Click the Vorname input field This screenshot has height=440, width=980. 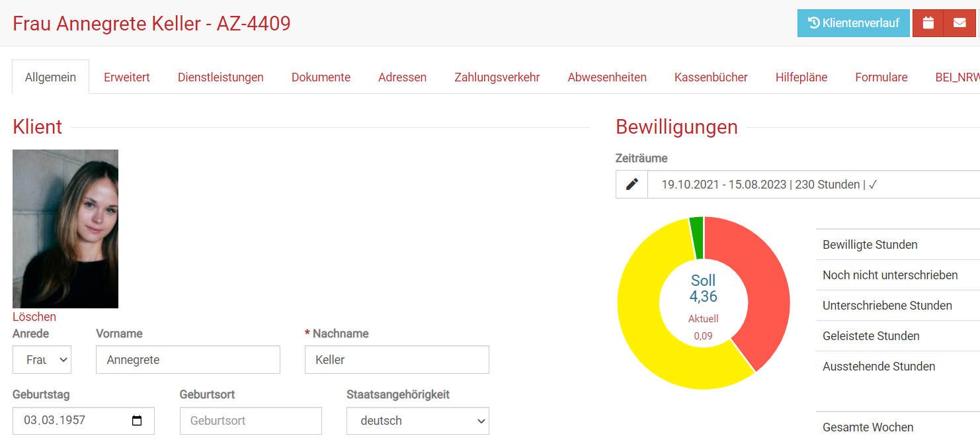point(188,360)
